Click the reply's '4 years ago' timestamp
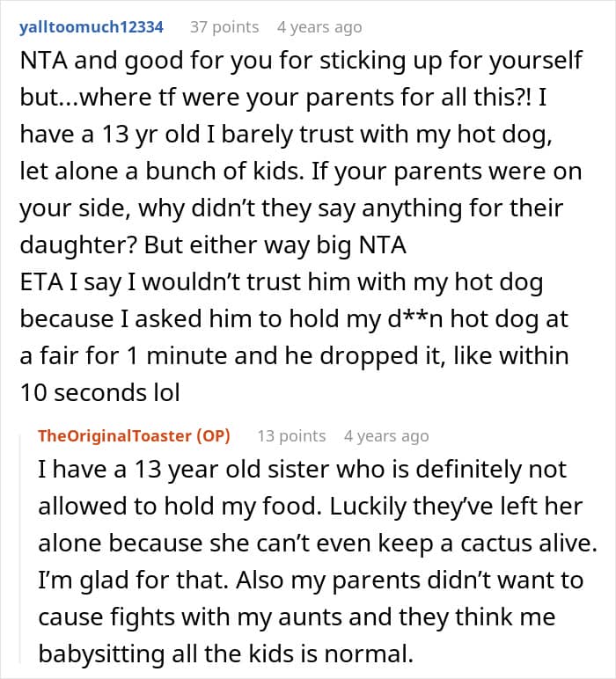 (x=386, y=436)
